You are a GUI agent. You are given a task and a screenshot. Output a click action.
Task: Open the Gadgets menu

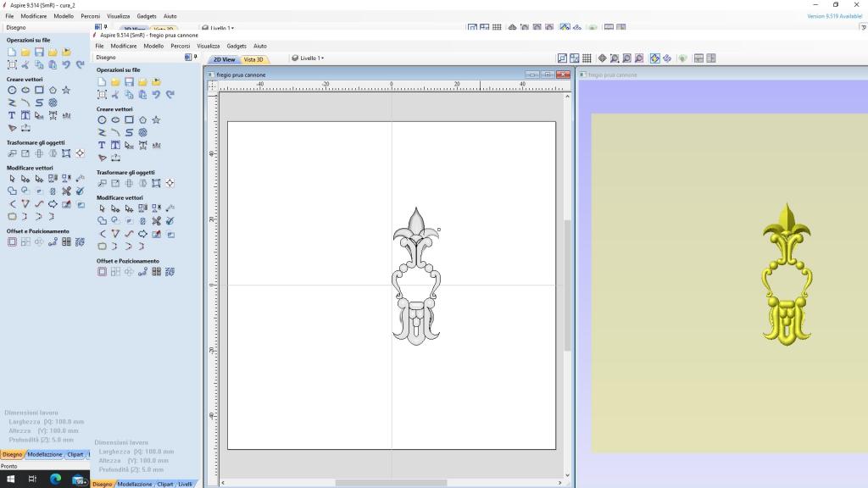tap(236, 46)
